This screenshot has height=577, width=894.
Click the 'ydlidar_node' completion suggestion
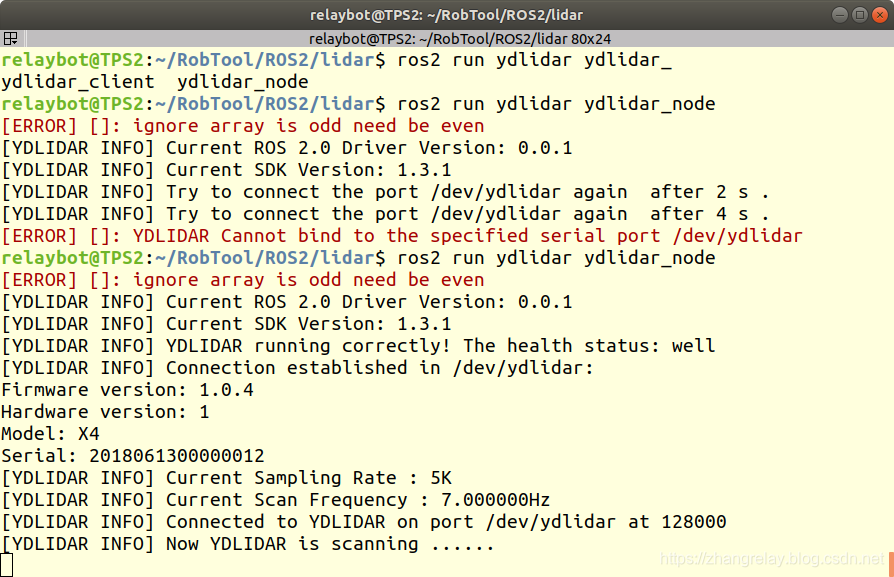243,82
